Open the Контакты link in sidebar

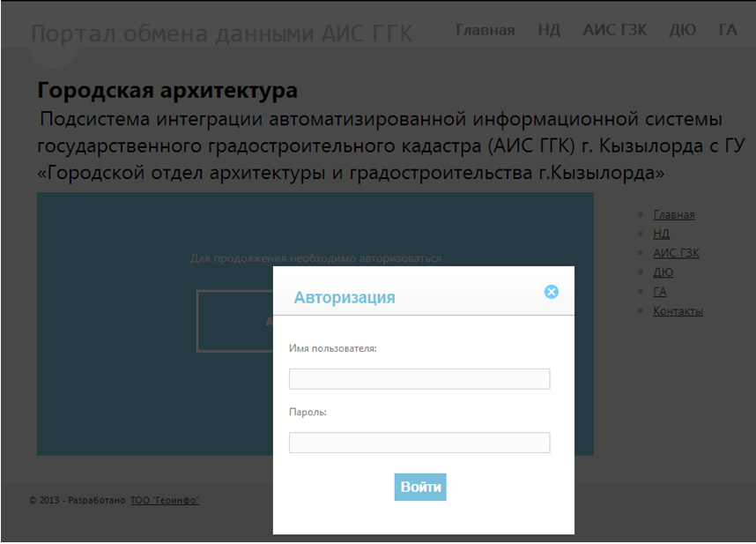678,311
